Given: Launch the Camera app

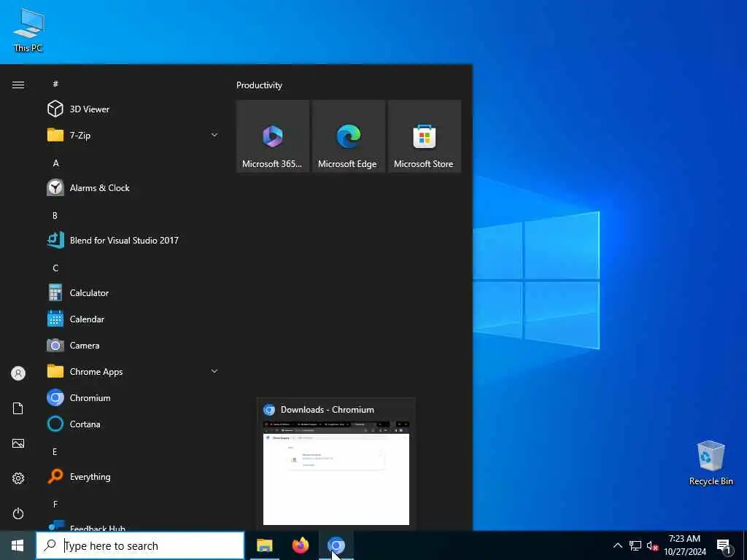Looking at the screenshot, I should [x=133, y=345].
